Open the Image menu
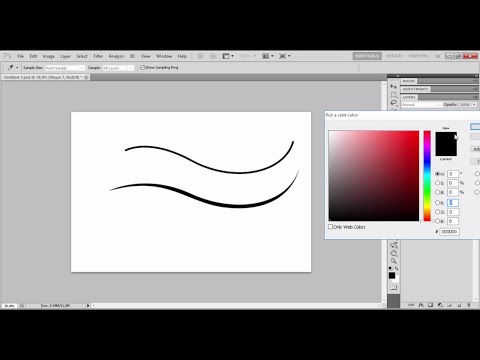480x360 pixels. pos(49,56)
